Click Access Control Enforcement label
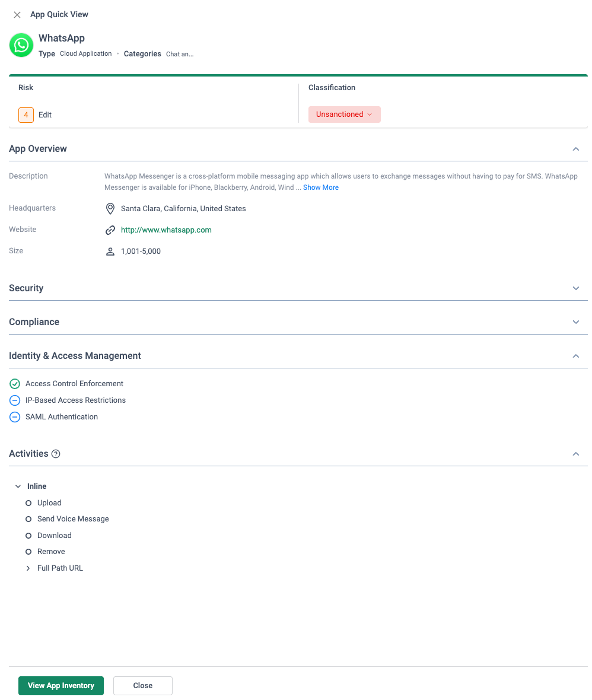 tap(74, 383)
